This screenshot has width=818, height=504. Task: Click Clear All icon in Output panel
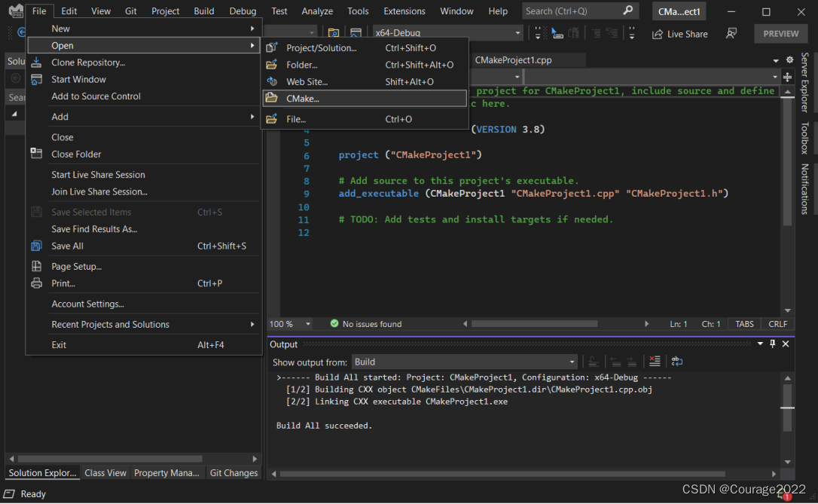pyautogui.click(x=655, y=362)
